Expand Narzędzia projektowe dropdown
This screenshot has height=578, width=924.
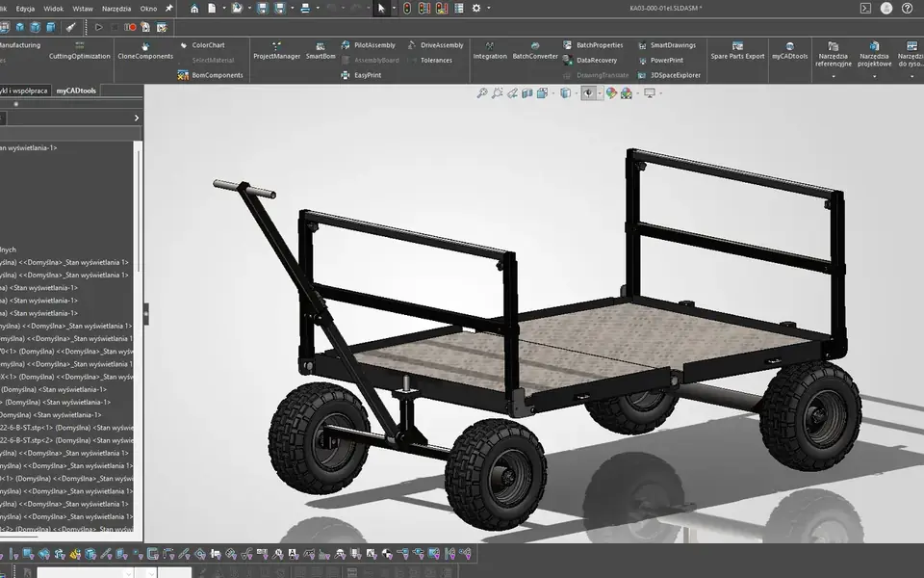[875, 76]
